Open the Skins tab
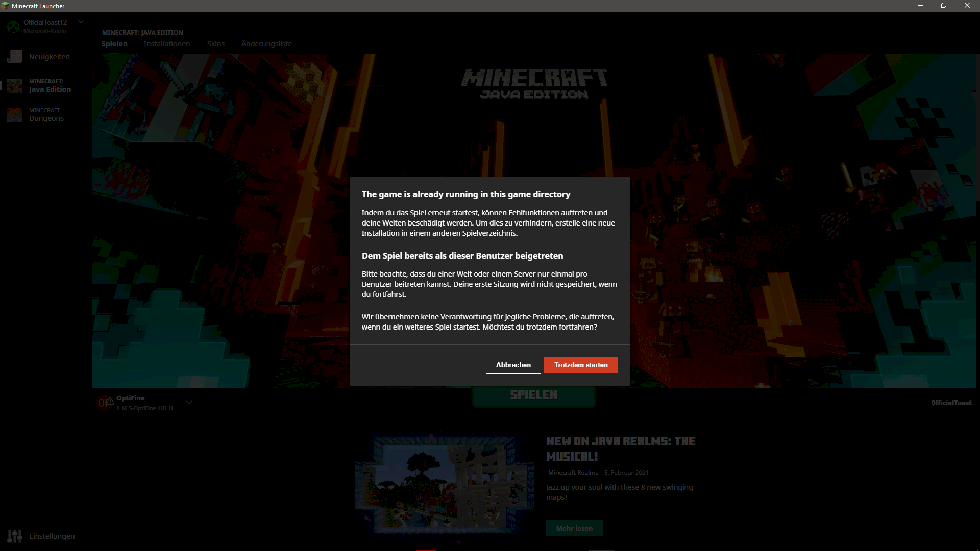Viewport: 980px width, 551px height. coord(216,44)
